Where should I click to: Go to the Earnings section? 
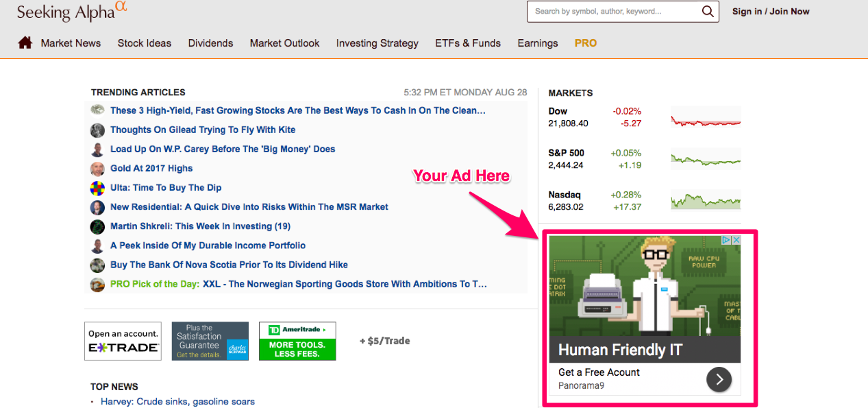(538, 43)
